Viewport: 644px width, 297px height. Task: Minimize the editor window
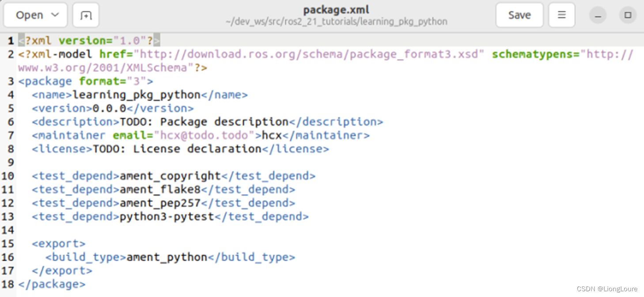(598, 15)
